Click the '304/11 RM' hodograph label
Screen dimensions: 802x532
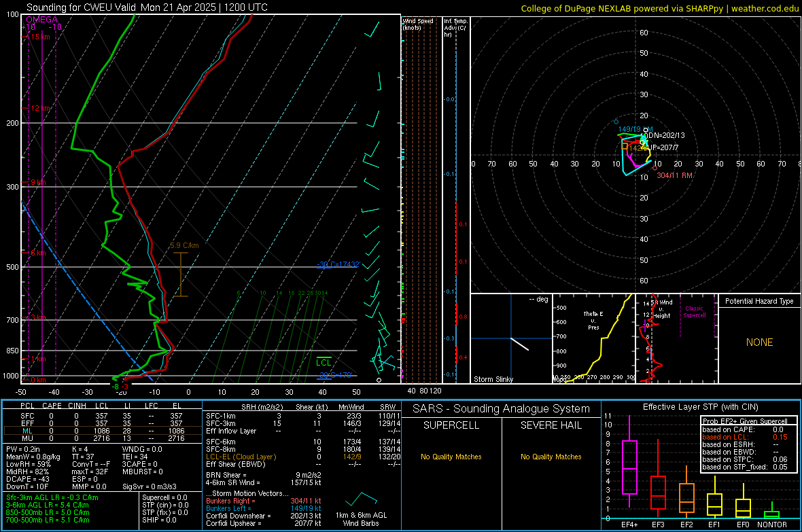(675, 175)
